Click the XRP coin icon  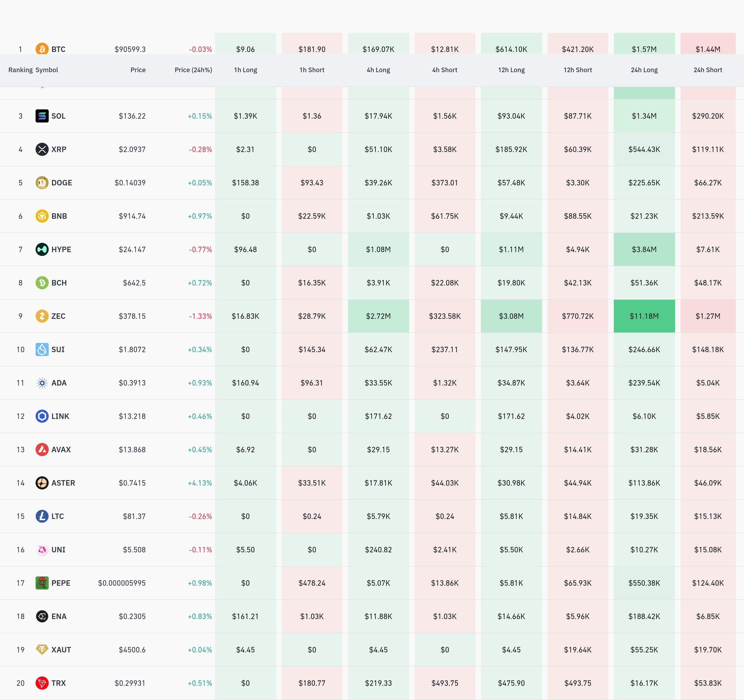(x=42, y=149)
